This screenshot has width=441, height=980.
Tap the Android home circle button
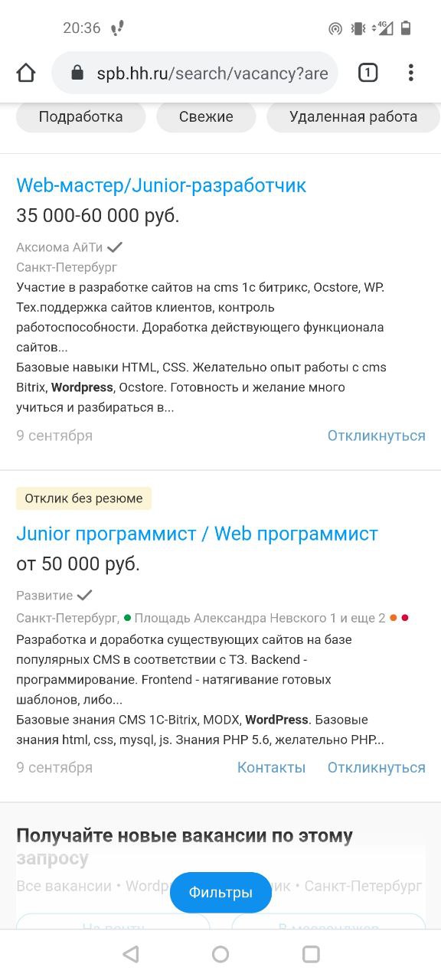[220, 954]
